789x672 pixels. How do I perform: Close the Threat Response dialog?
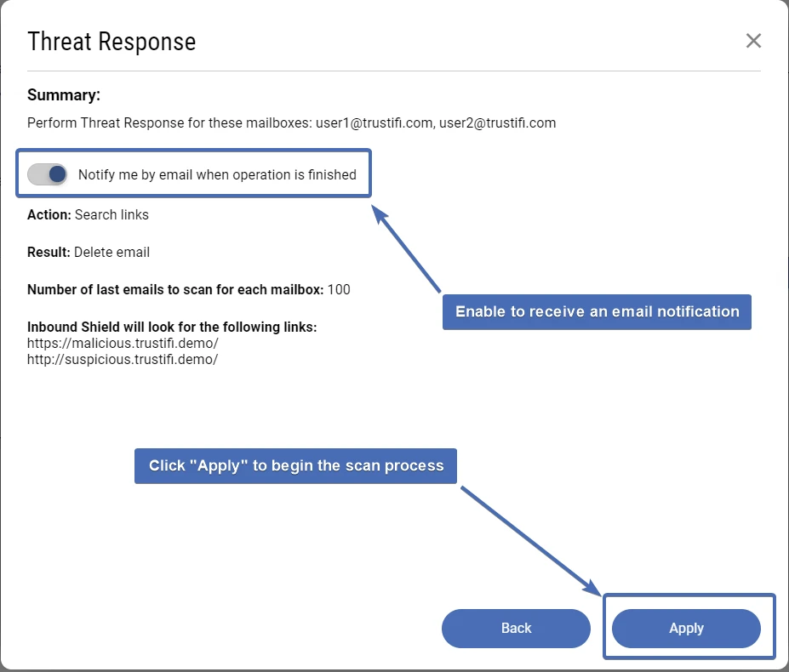(752, 41)
